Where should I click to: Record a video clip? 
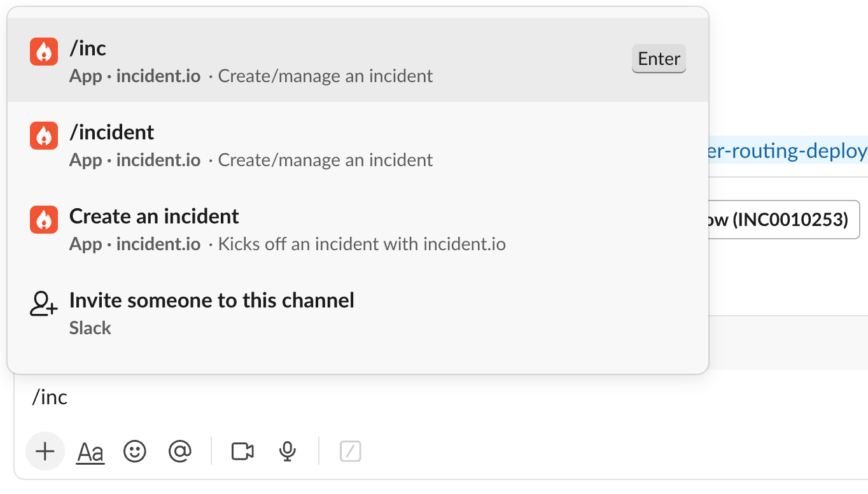point(242,451)
